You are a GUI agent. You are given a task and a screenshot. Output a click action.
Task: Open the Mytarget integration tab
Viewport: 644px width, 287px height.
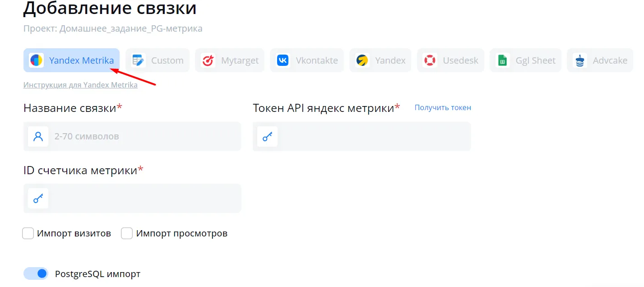230,60
